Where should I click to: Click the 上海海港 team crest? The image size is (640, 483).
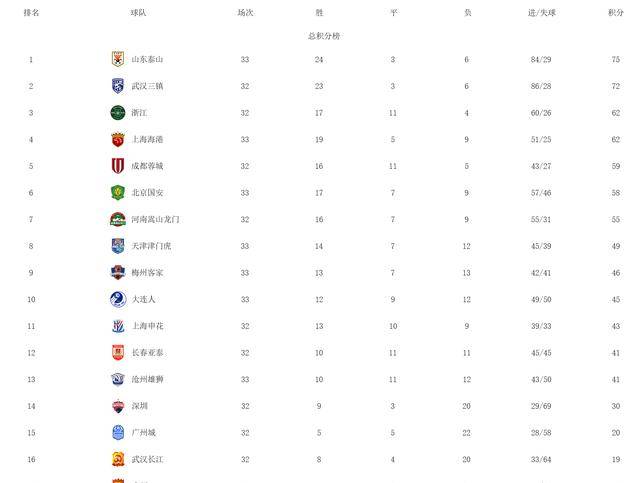[x=117, y=139]
